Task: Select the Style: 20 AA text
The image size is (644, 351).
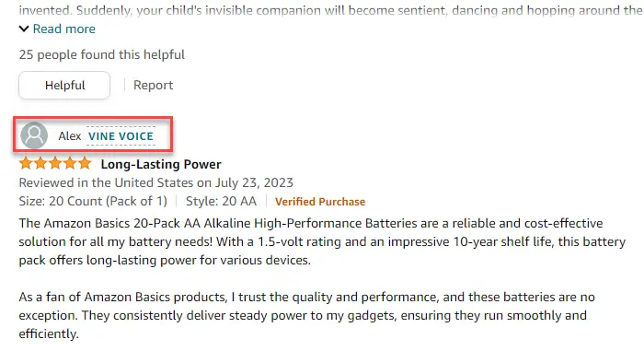Action: 221,201
